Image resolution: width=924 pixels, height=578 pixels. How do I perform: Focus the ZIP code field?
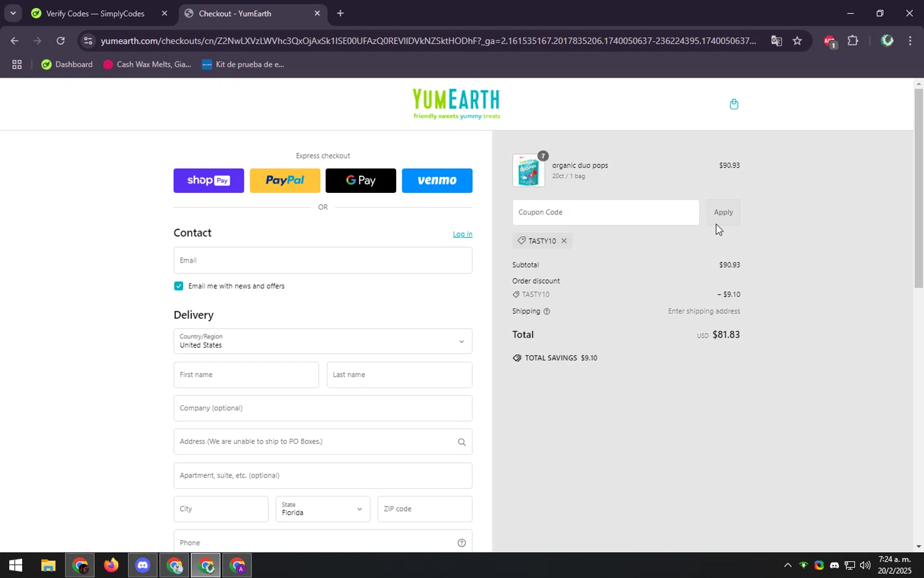point(425,509)
